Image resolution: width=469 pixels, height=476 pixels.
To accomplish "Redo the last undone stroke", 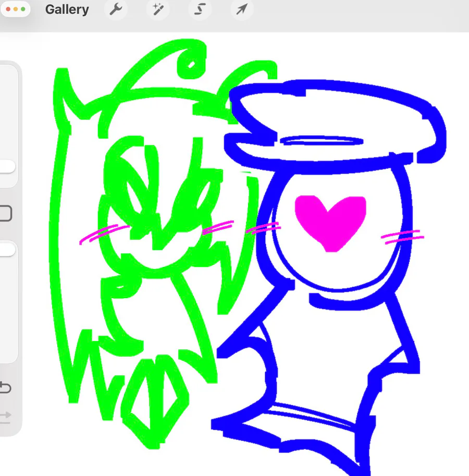I will [x=5, y=417].
